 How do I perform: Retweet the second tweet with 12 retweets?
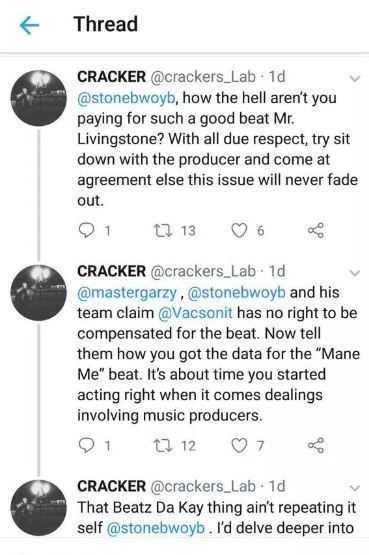(163, 446)
